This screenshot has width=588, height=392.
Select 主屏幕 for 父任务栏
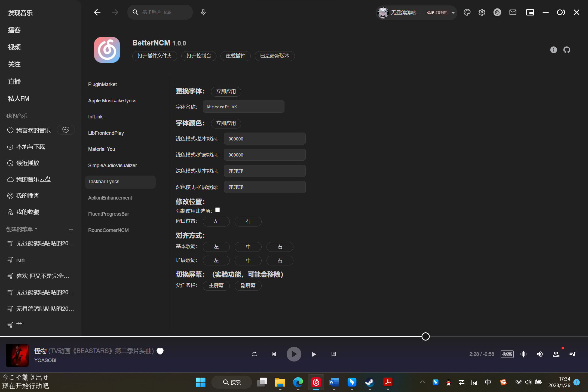216,286
